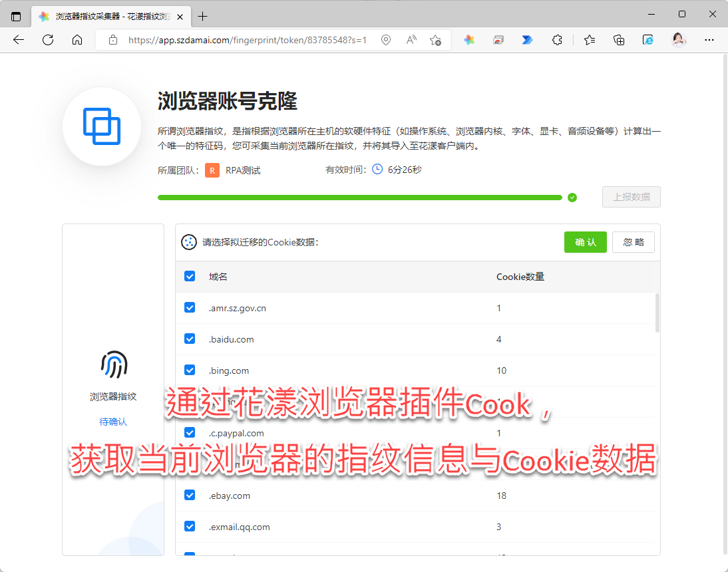Focus the address bar URL field
Image resolution: width=728 pixels, height=572 pixels.
click(248, 41)
